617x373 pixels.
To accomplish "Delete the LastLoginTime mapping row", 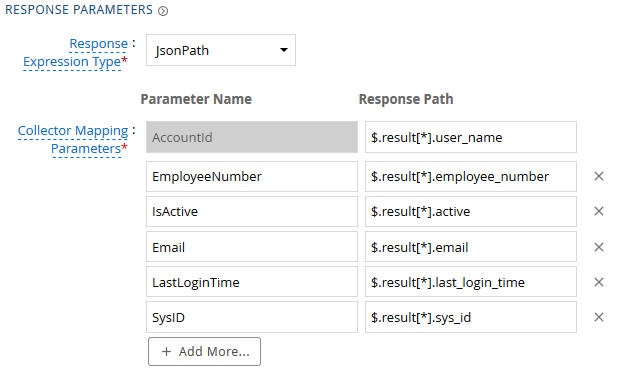I will [599, 282].
